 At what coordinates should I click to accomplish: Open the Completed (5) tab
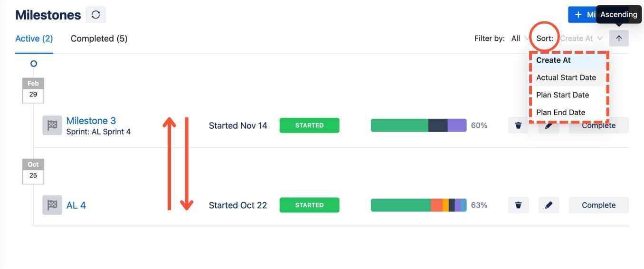tap(99, 38)
